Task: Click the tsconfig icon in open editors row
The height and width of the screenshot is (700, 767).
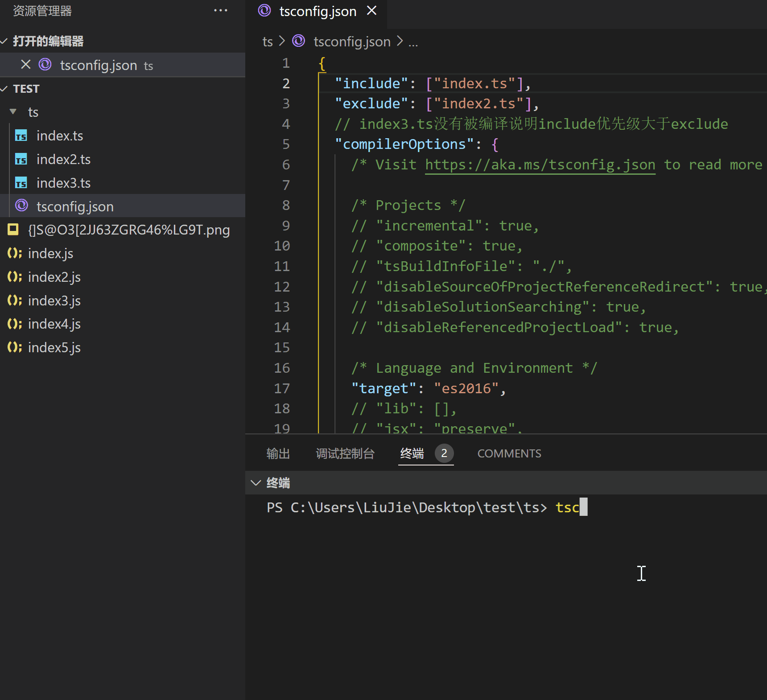Action: click(45, 65)
